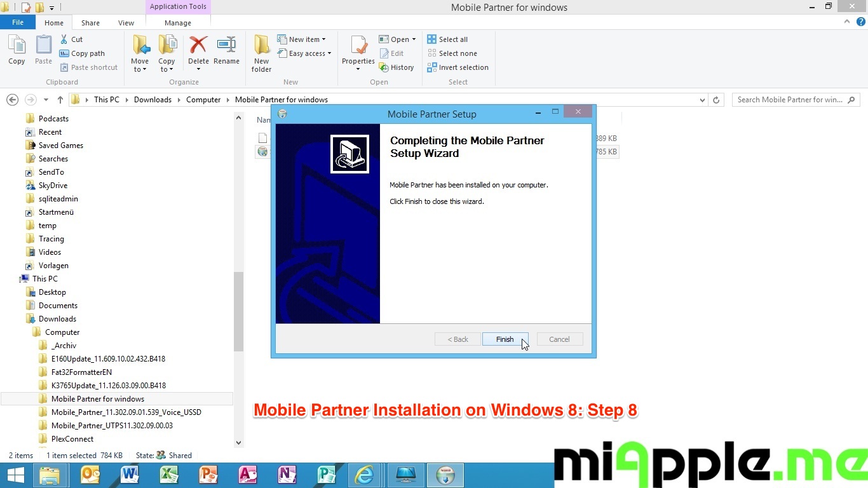Click the Rename icon in the ribbon
The image size is (868, 488).
click(226, 46)
